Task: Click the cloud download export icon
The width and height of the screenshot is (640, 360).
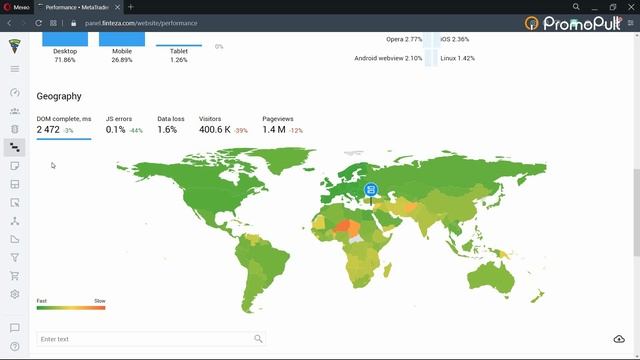Action: (619, 339)
